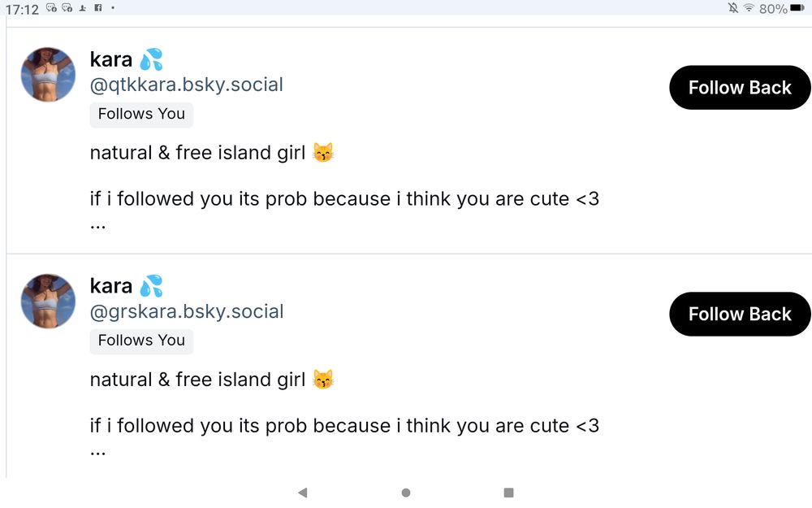Tap the Android home circle button
Image resolution: width=812 pixels, height=508 pixels.
tap(406, 493)
